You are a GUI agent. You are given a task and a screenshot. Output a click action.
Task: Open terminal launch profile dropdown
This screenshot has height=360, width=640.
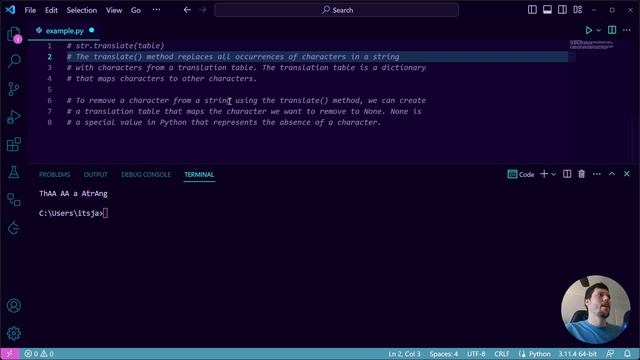[x=553, y=174]
